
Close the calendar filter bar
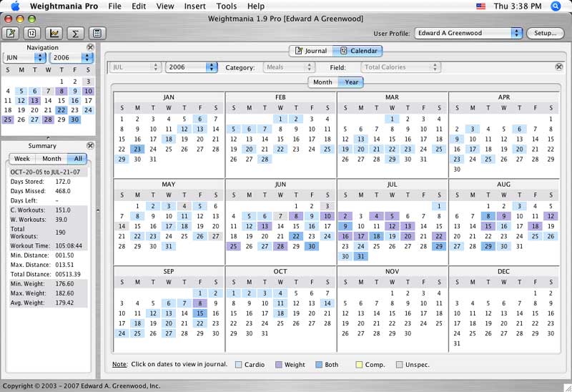(559, 67)
